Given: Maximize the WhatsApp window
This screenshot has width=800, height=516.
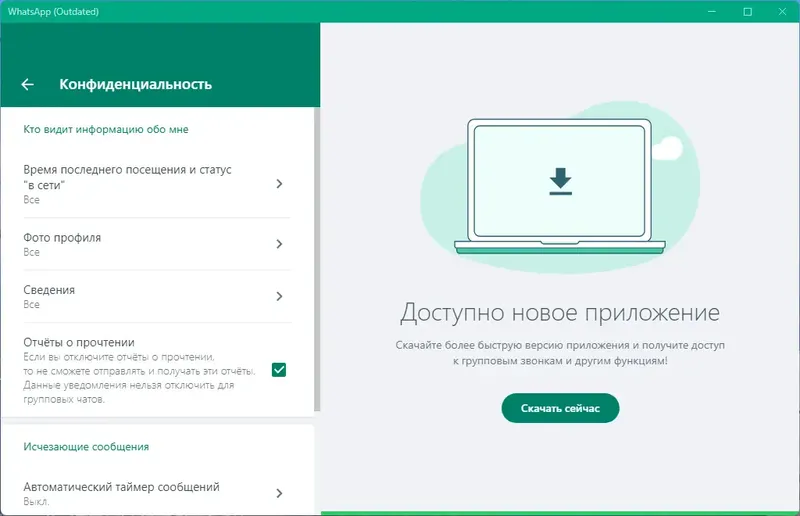Looking at the screenshot, I should tap(747, 11).
